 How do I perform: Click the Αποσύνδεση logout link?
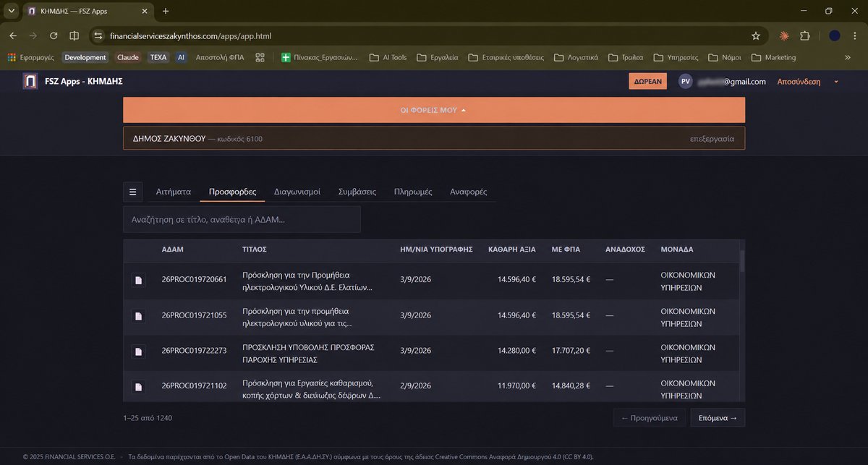799,82
